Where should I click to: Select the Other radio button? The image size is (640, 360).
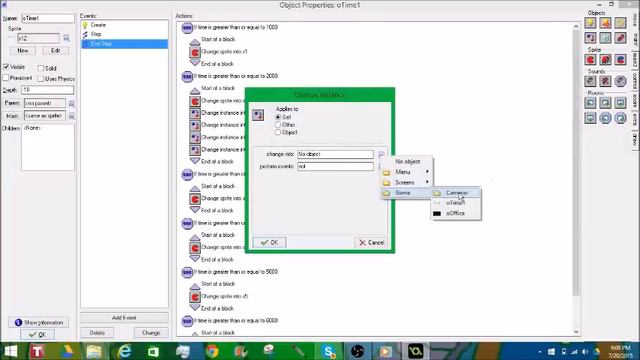(278, 124)
